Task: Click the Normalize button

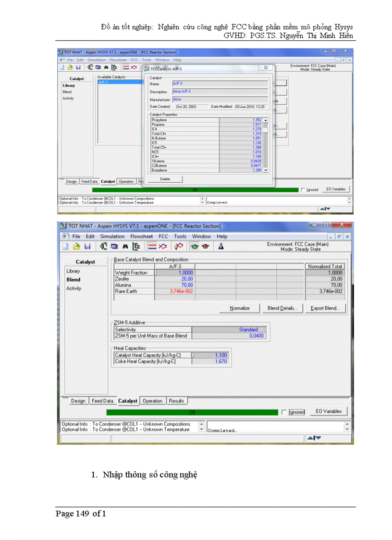Action: (239, 308)
